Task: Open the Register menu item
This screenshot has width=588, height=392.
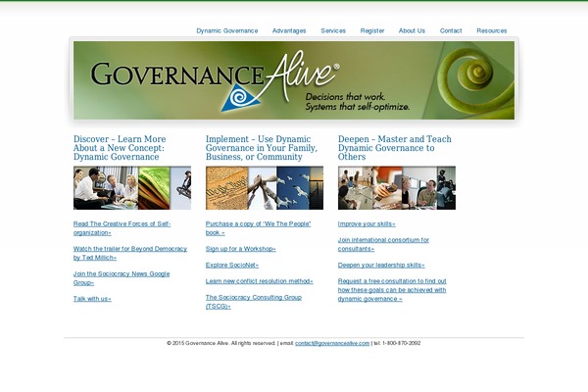Action: tap(372, 30)
